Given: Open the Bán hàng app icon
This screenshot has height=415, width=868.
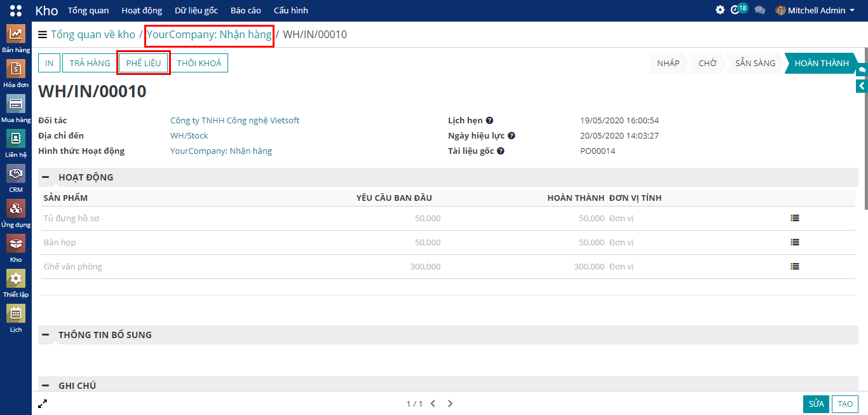Looking at the screenshot, I should [16, 34].
